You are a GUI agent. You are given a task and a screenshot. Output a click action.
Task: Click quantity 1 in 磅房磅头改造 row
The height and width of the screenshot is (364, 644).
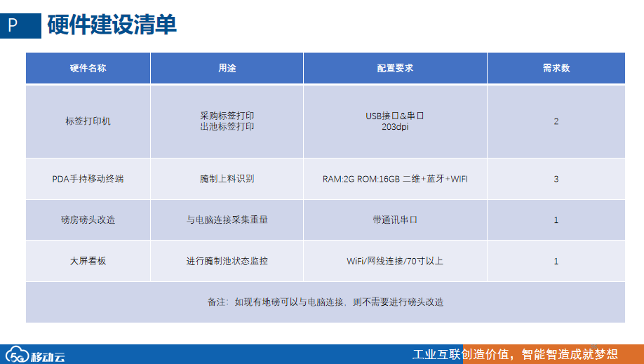(x=556, y=220)
